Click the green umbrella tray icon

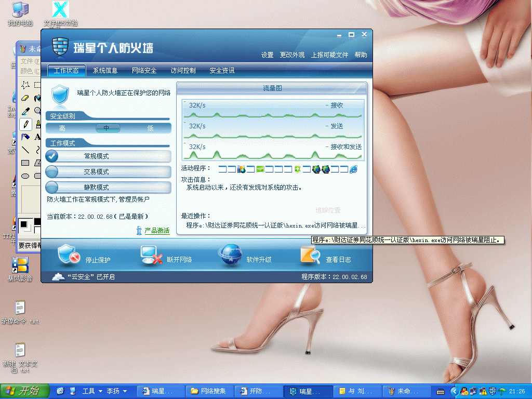coord(502,391)
